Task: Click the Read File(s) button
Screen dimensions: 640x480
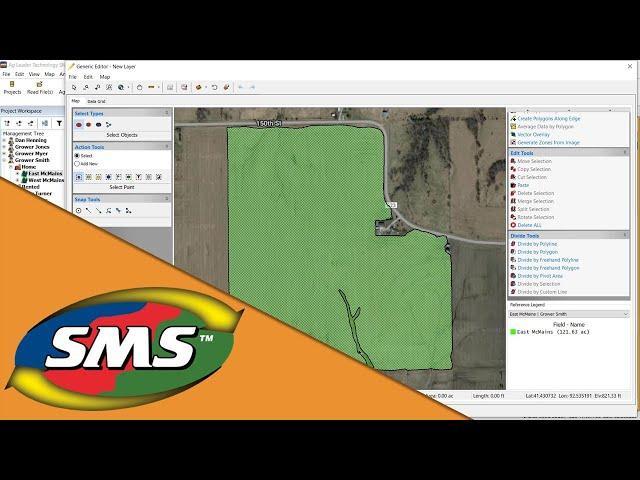Action: point(40,88)
